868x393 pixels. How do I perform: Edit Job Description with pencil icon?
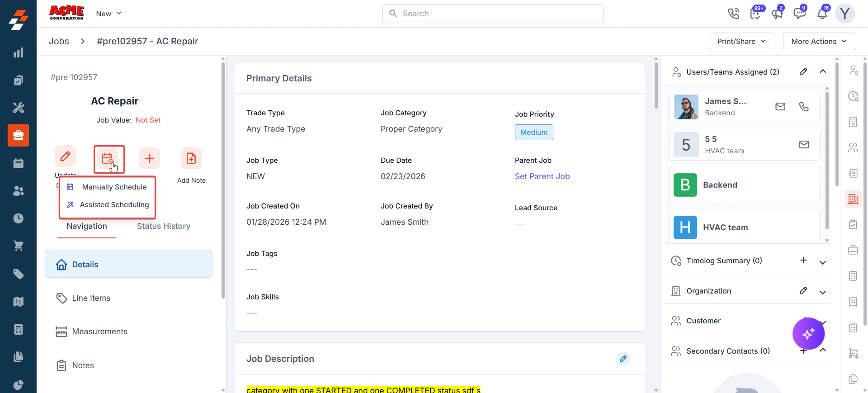[623, 359]
